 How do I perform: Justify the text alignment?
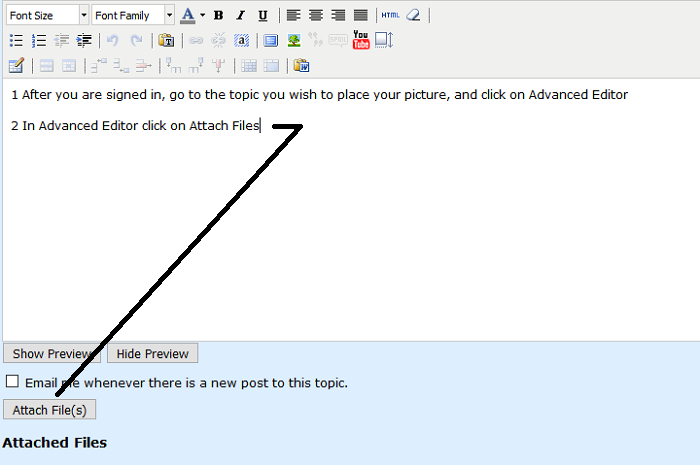click(360, 15)
